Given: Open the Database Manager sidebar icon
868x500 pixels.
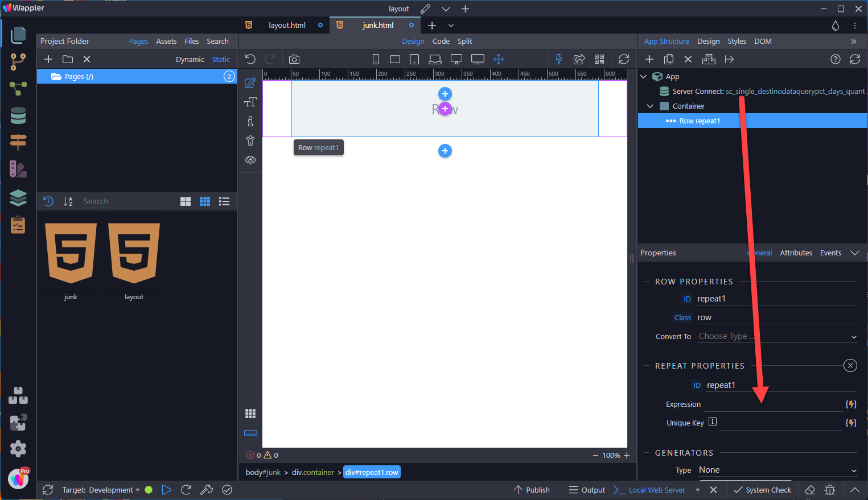Looking at the screenshot, I should [x=18, y=115].
